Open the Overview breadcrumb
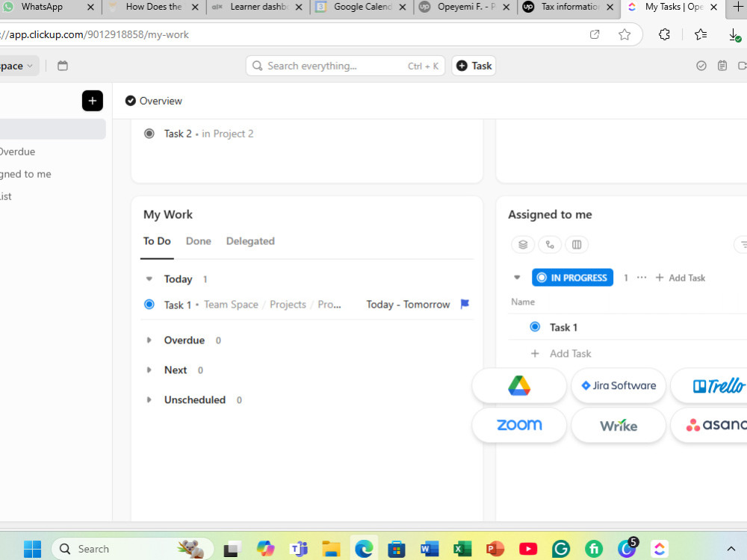The image size is (747, 560). [x=153, y=101]
